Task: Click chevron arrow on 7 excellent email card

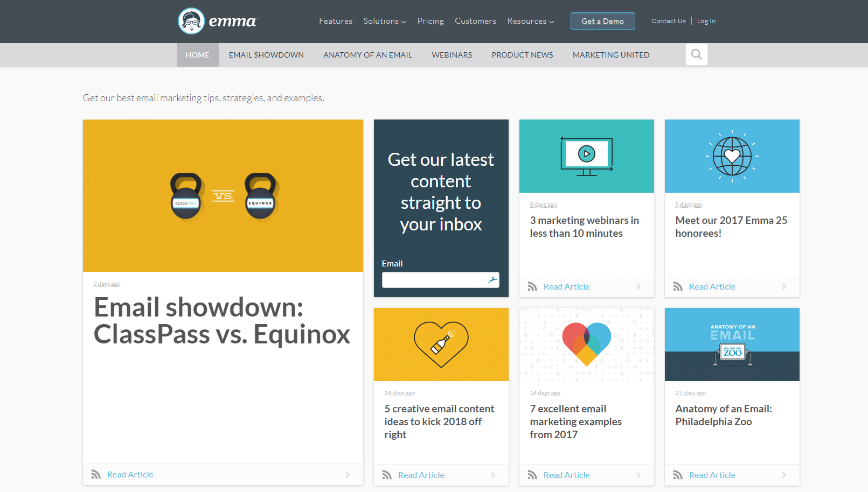Action: point(638,475)
